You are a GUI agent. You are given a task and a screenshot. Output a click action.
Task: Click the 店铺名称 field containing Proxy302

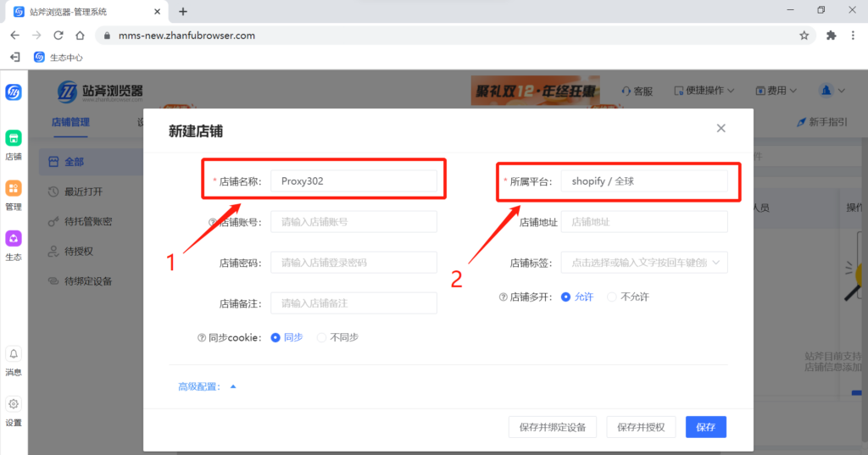click(x=353, y=181)
